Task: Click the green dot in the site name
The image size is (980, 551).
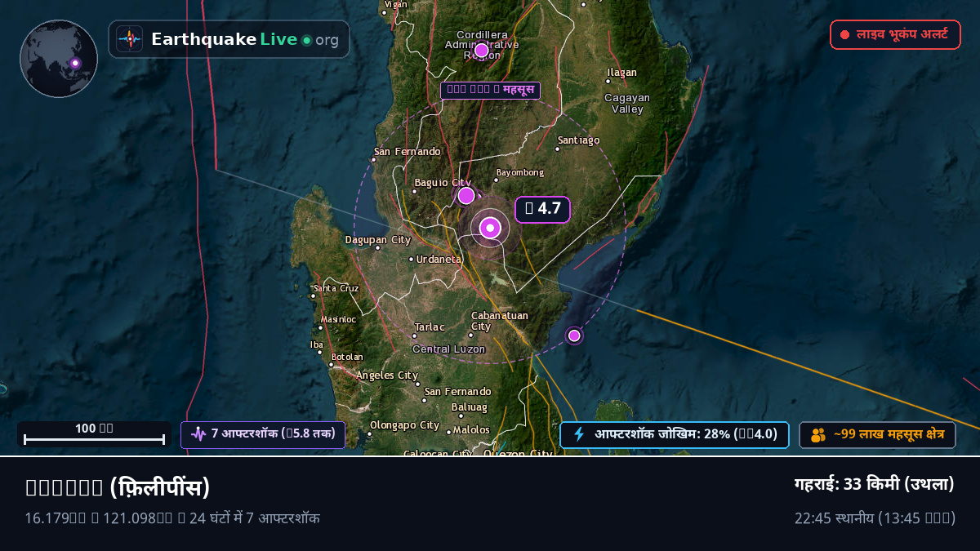Action: 306,40
